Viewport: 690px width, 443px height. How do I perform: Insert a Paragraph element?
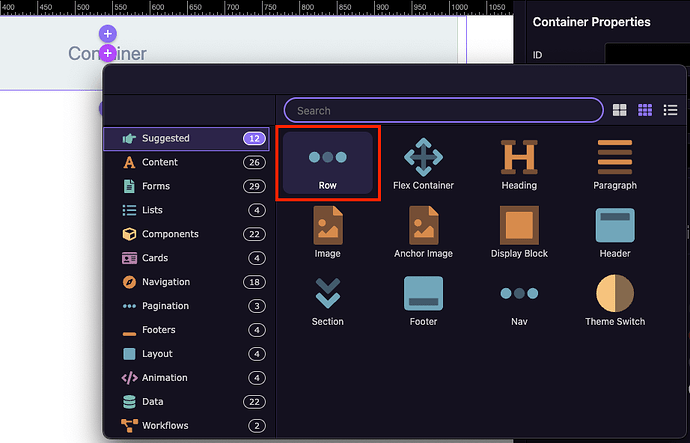pyautogui.click(x=615, y=164)
